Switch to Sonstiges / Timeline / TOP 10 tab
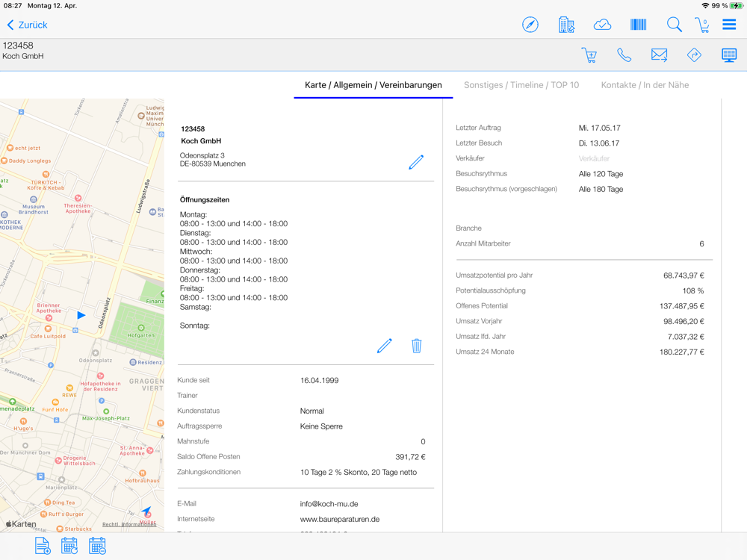 521,85
